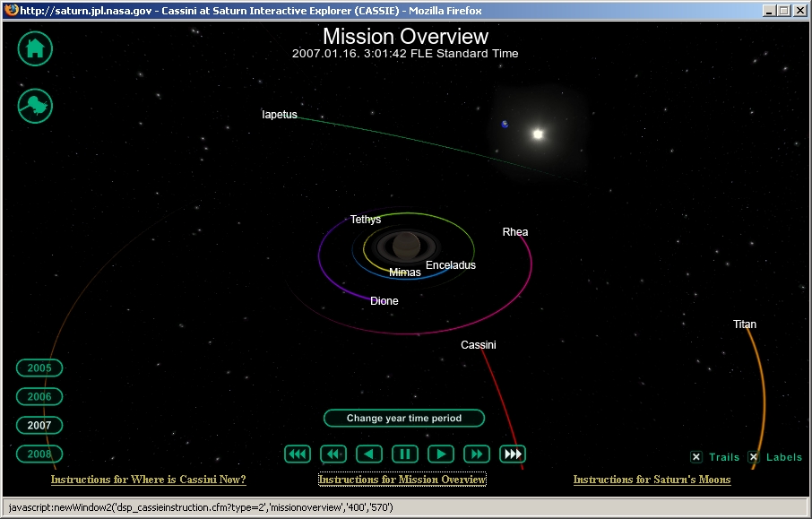
Task: Select the 2006 year button
Action: click(x=39, y=397)
